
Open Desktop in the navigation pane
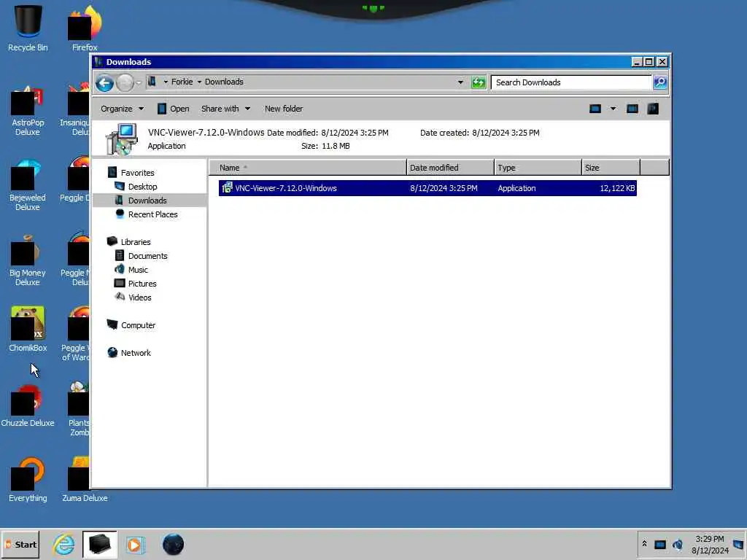(x=142, y=187)
